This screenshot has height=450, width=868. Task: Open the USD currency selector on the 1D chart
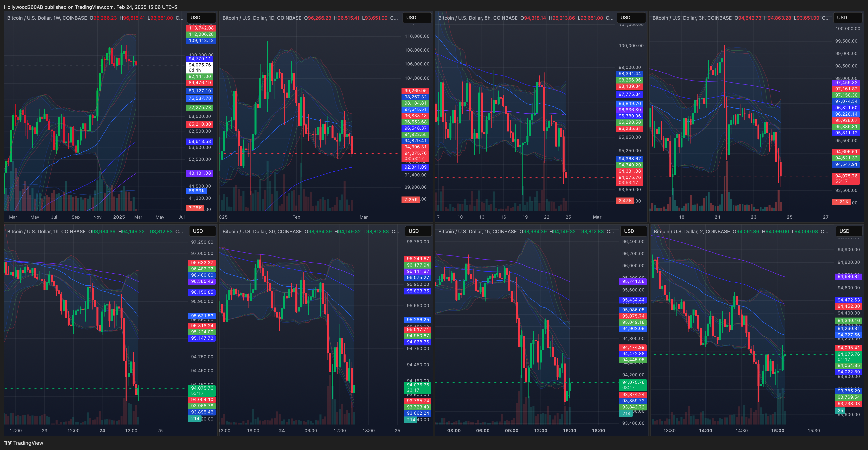[417, 17]
